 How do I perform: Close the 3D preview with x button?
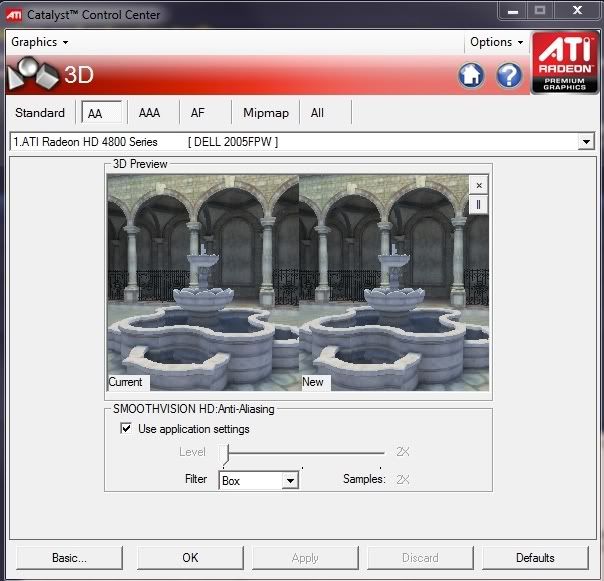coord(479,185)
